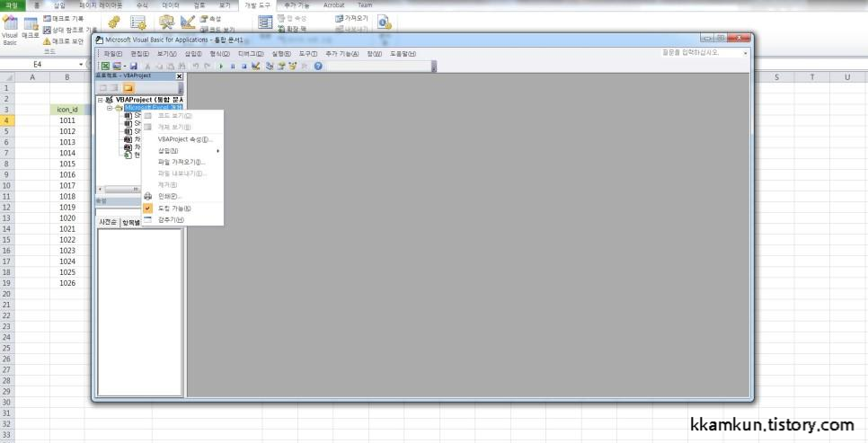Switch to 사전순 tab in Properties panel
868x443 pixels.
click(108, 222)
